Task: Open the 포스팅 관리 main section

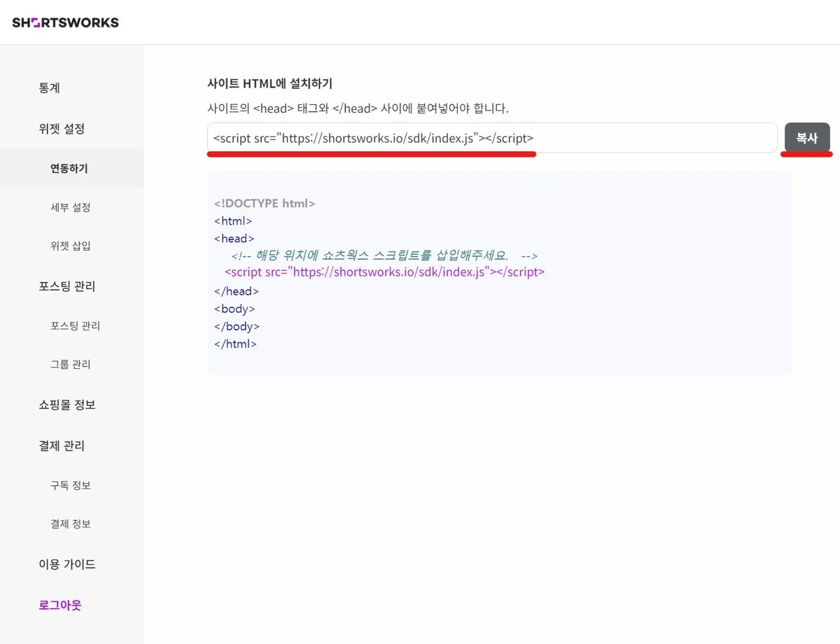Action: click(67, 286)
